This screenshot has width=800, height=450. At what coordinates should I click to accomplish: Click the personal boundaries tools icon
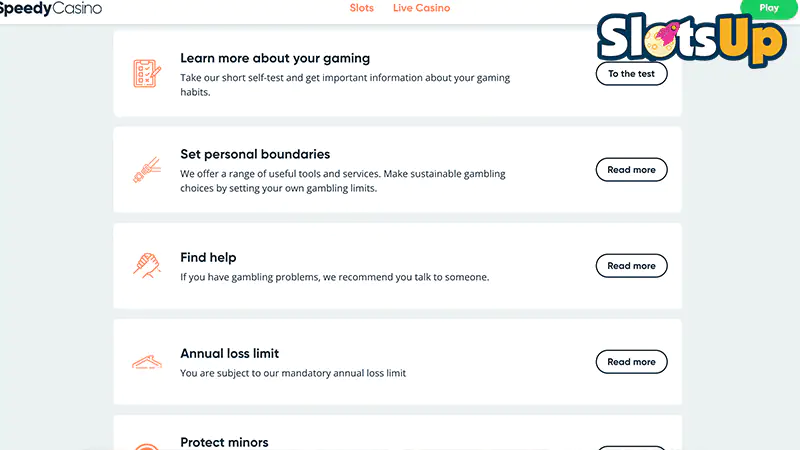pos(147,169)
